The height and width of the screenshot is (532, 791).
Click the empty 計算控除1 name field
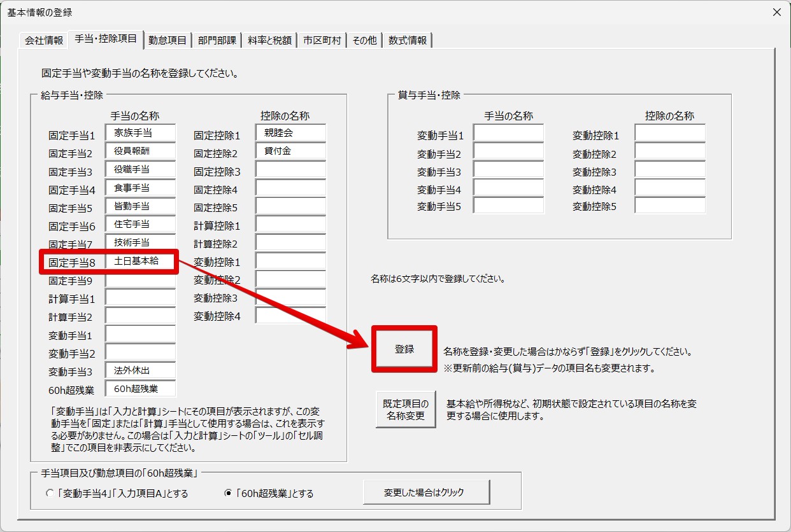[x=291, y=224]
